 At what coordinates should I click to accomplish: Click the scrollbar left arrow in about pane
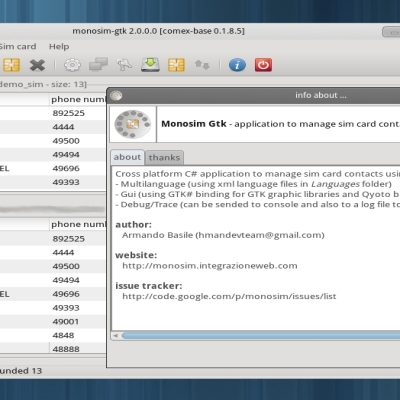(x=116, y=336)
